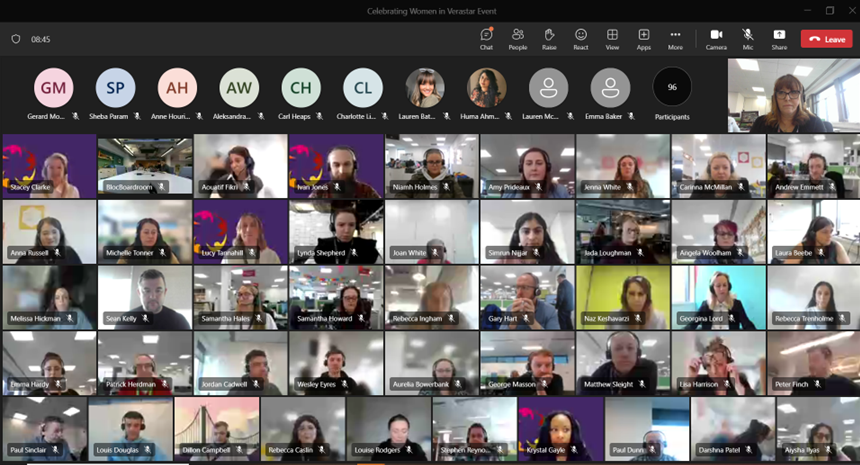Screen dimensions: 860x465
Task: Select Ivan Jones's video tile
Action: [336, 166]
